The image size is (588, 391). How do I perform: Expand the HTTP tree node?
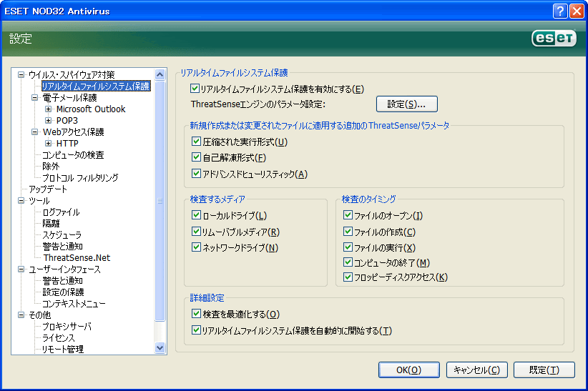pyautogui.click(x=48, y=143)
